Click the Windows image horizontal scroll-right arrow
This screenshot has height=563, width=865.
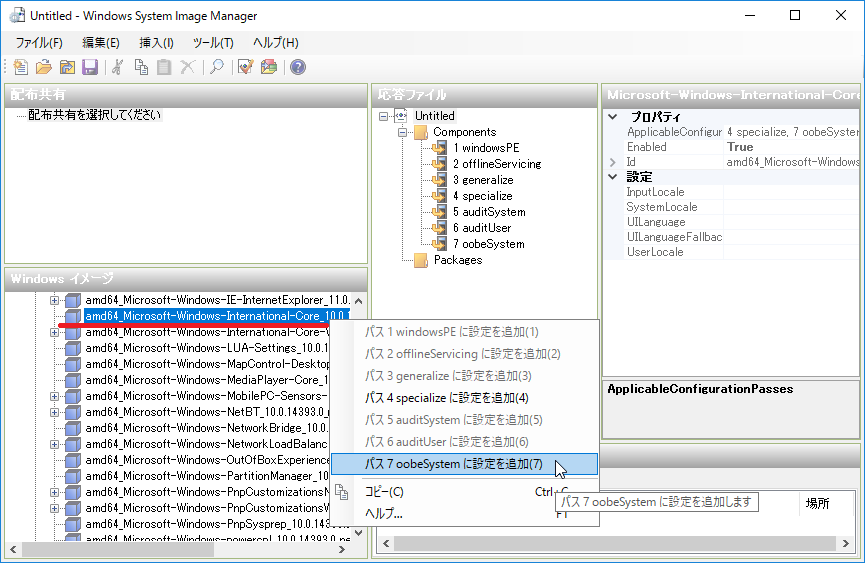click(342, 549)
